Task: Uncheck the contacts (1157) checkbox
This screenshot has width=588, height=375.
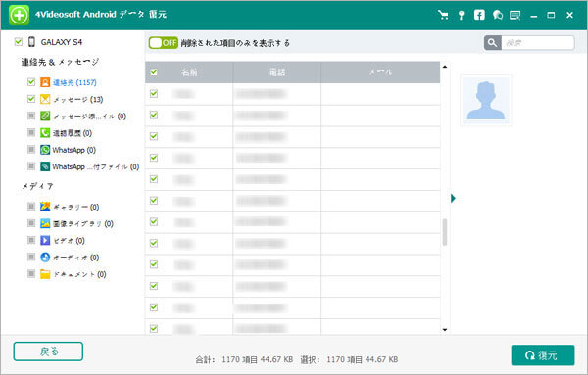Action: click(x=31, y=81)
